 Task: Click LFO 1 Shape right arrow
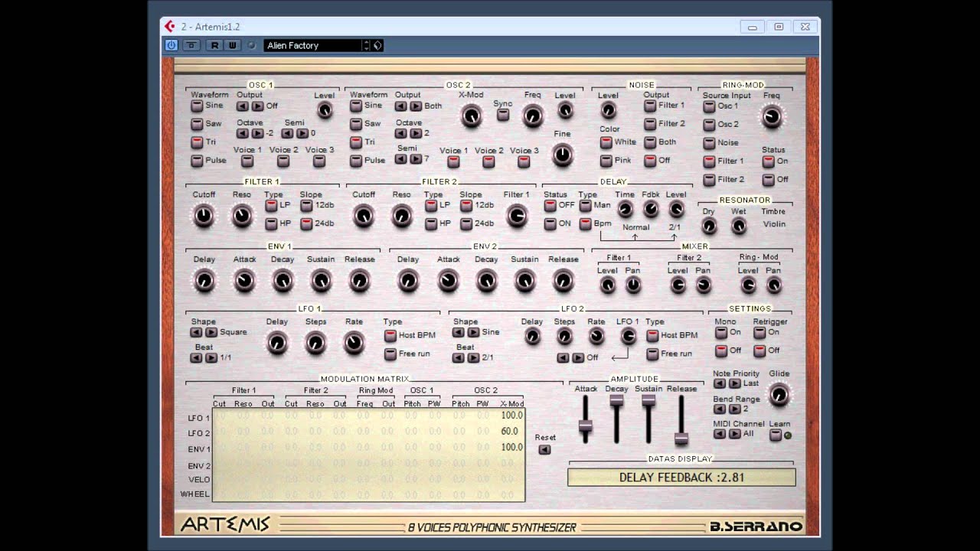211,332
